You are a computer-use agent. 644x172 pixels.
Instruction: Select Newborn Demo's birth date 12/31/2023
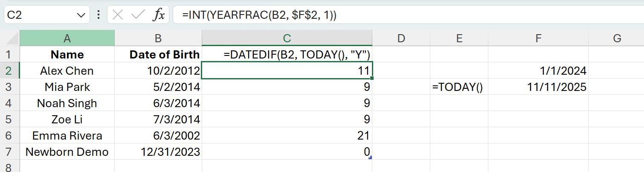(x=171, y=152)
